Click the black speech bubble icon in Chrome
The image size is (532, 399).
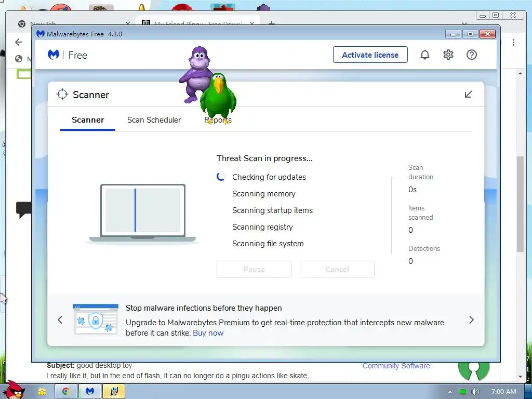click(x=23, y=209)
